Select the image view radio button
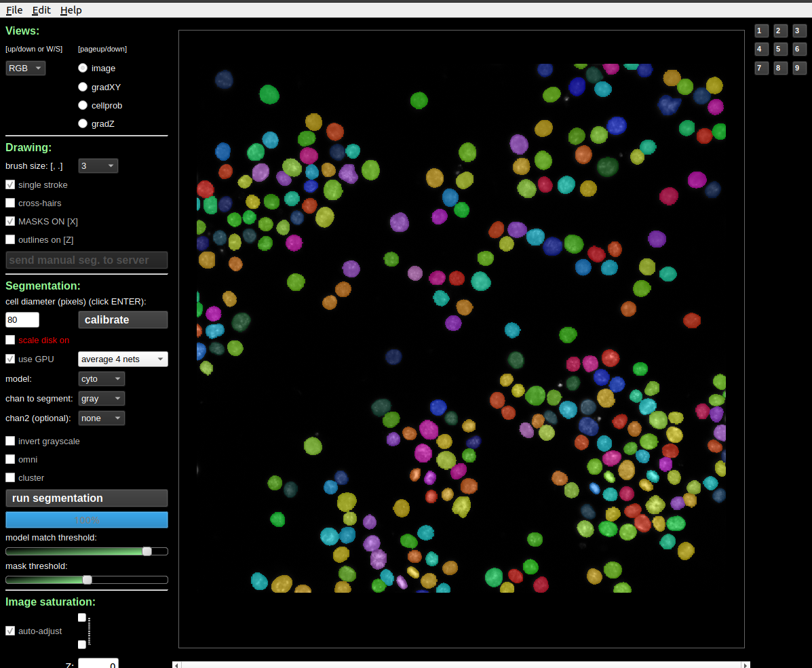The height and width of the screenshot is (668, 812). click(82, 68)
